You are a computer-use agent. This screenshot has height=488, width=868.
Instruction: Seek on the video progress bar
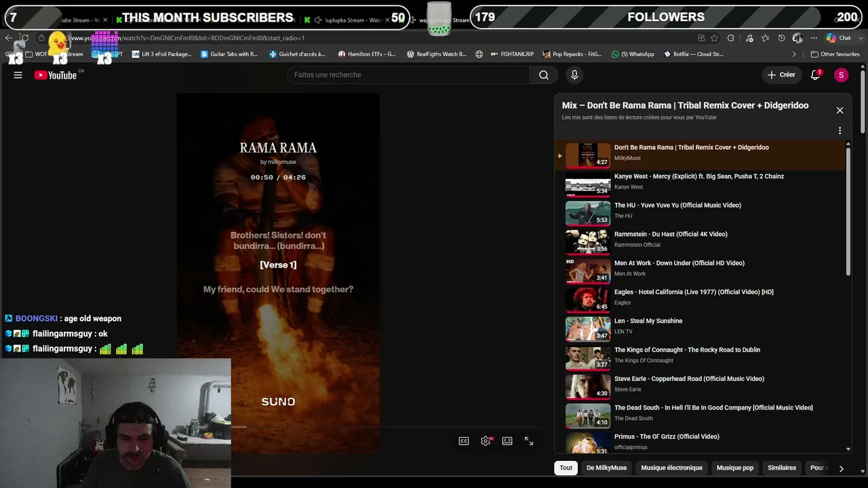pyautogui.click(x=385, y=427)
